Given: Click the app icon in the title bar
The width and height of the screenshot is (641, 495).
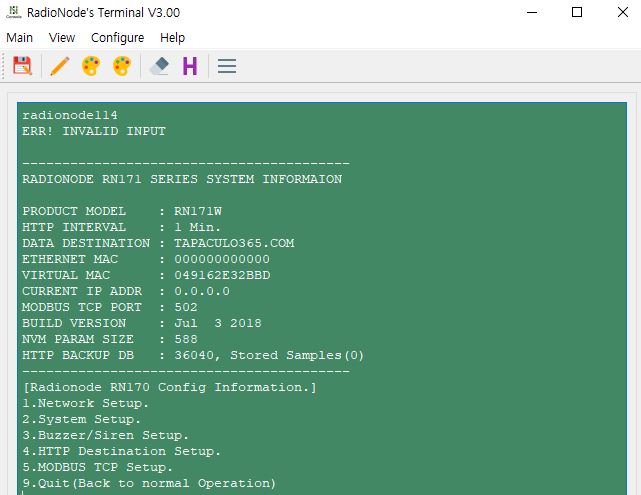Looking at the screenshot, I should (x=13, y=12).
